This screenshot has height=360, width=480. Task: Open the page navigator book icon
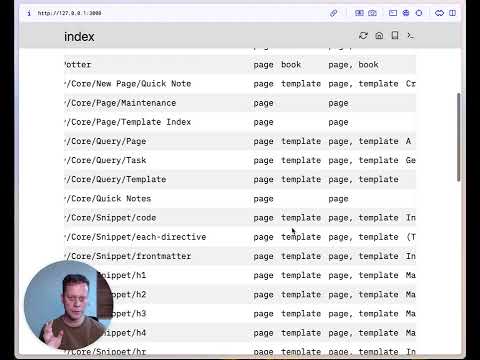click(x=395, y=35)
